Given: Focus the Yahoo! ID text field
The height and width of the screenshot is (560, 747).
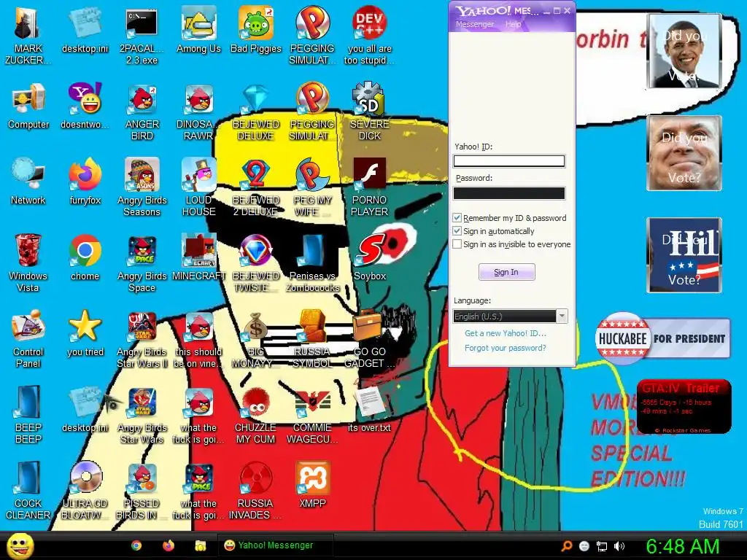Looking at the screenshot, I should 508,161.
